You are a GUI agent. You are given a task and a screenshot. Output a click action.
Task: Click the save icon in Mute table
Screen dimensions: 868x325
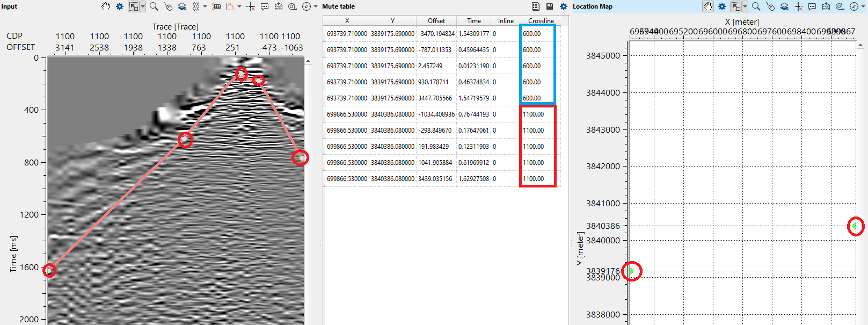pyautogui.click(x=550, y=6)
